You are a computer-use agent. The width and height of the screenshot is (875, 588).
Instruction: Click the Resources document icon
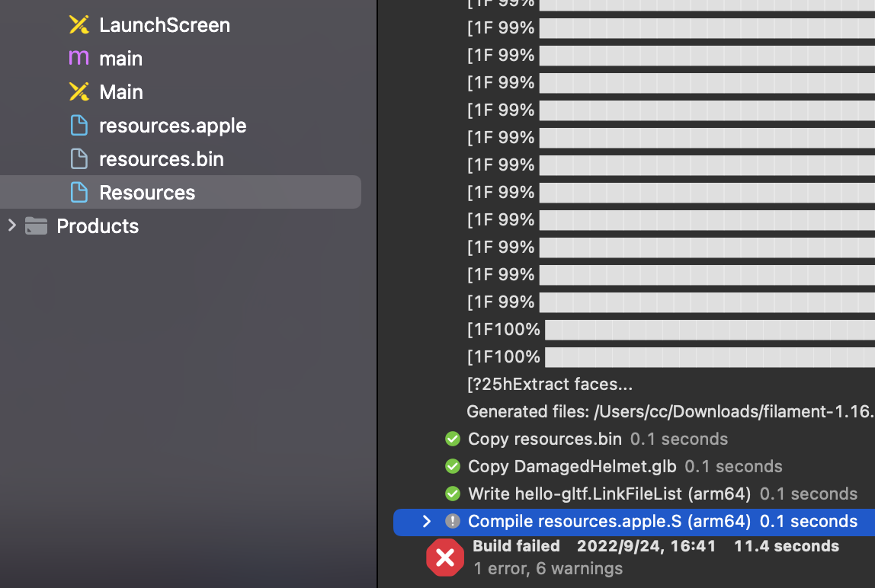[x=79, y=192]
